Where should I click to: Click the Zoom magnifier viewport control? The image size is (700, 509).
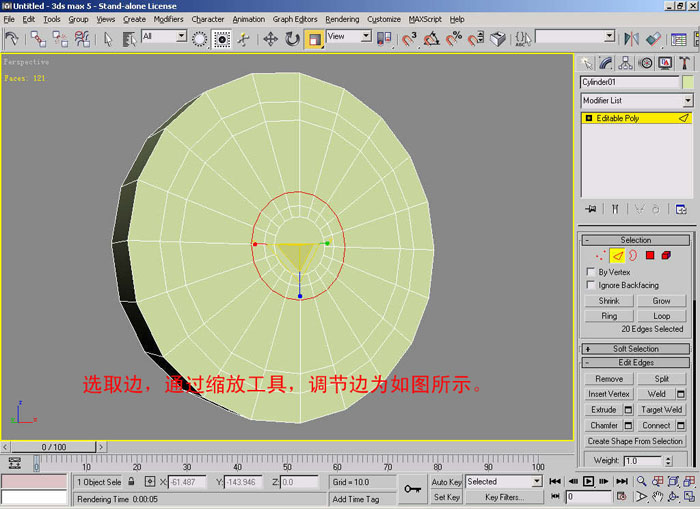(x=642, y=481)
